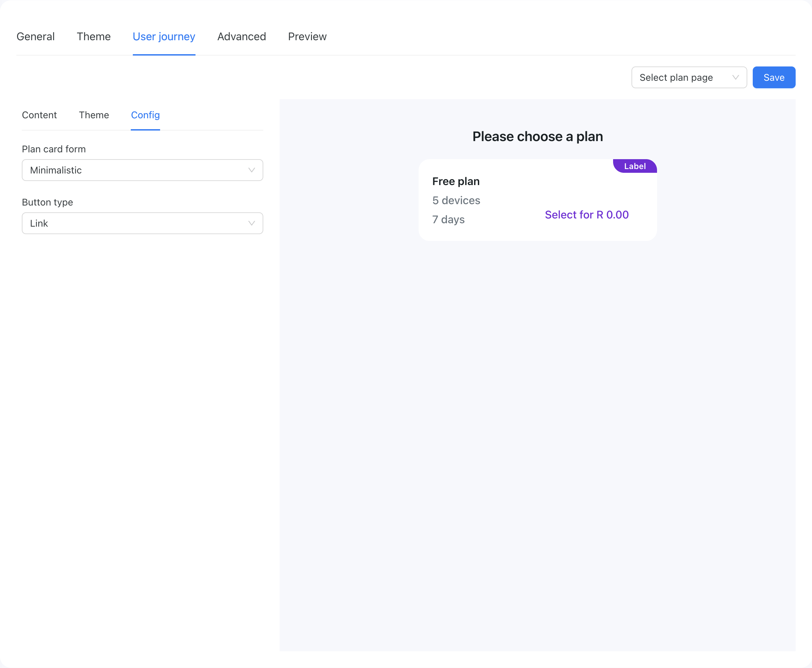Open the Button type Link dropdown

[x=142, y=223]
